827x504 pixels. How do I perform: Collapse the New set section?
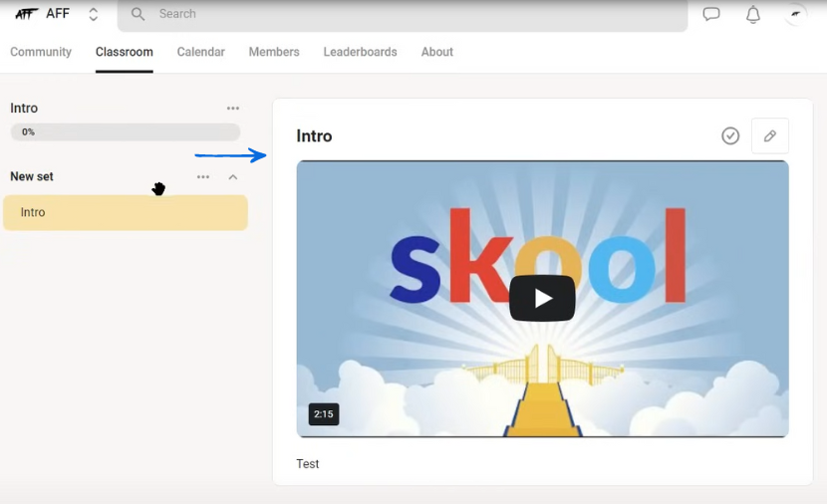point(233,177)
